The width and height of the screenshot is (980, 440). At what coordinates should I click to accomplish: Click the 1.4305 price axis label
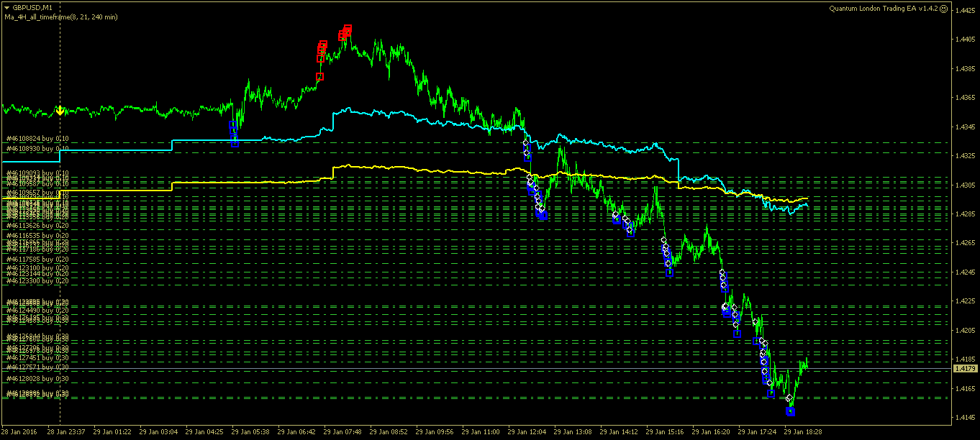966,185
